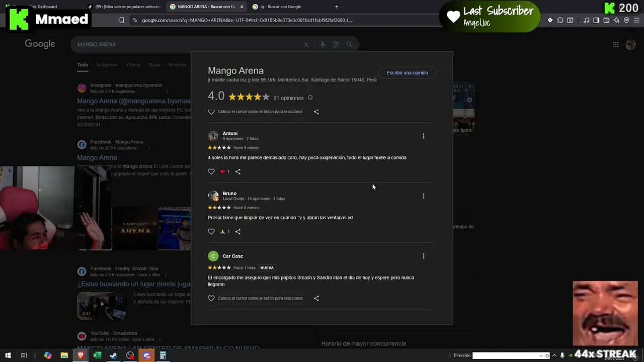The image size is (644, 362).
Task: Click the magnifier search button
Action: [x=349, y=44]
